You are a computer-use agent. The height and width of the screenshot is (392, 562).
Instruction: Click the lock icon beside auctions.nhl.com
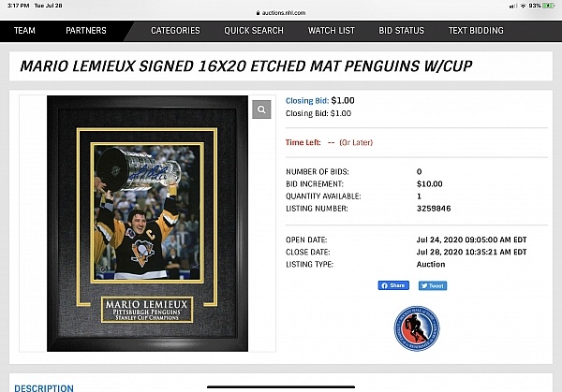tap(258, 13)
